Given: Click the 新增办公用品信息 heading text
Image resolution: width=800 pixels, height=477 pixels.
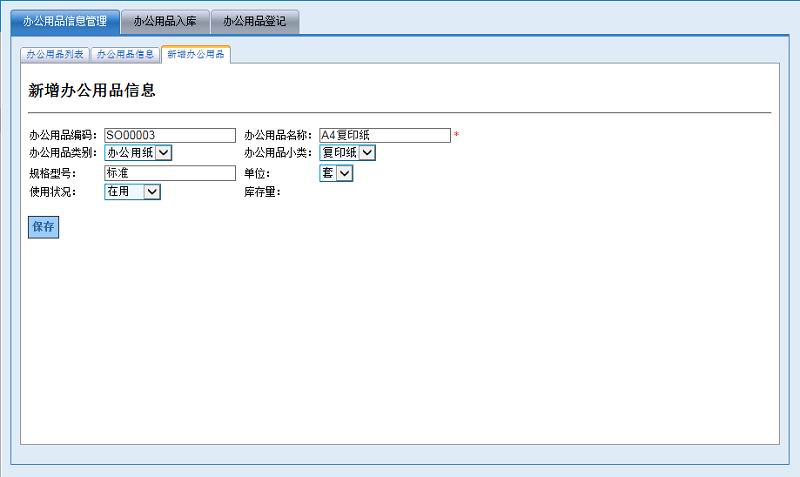Looking at the screenshot, I should tap(92, 91).
